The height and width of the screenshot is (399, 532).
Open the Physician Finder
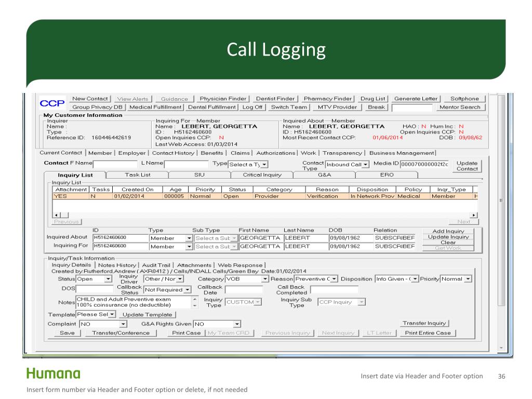pyautogui.click(x=223, y=99)
